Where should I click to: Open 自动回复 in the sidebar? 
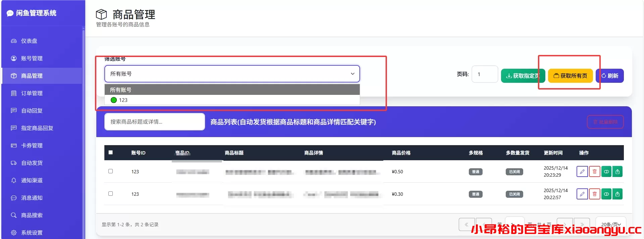click(42, 111)
